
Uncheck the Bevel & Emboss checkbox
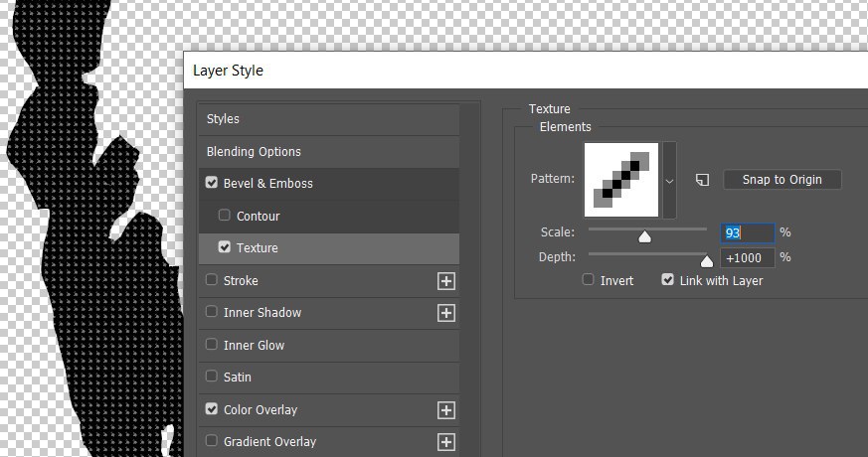click(x=212, y=183)
